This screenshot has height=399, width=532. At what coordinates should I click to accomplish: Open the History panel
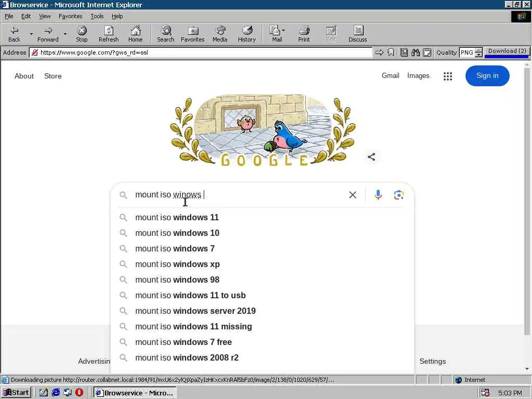(247, 34)
